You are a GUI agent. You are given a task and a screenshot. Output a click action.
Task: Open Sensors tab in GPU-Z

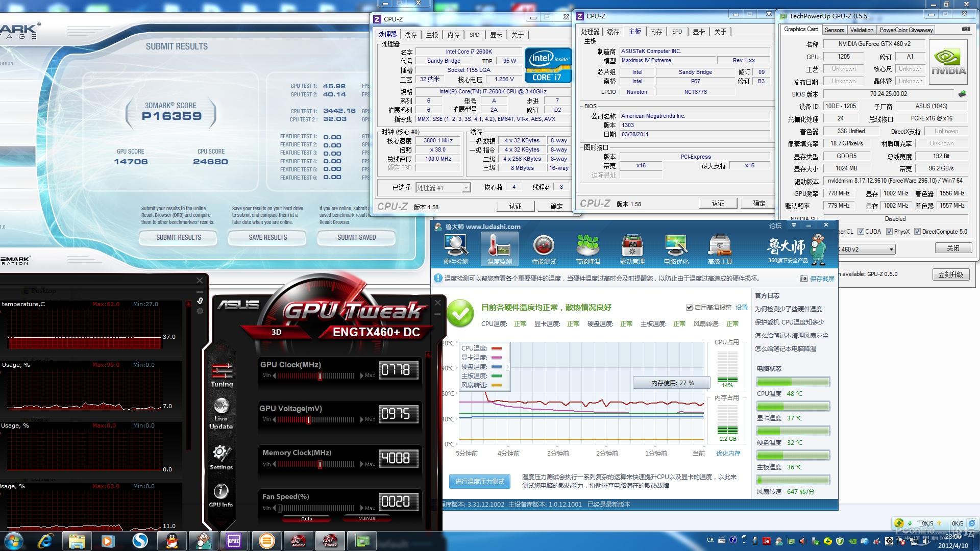(x=834, y=30)
